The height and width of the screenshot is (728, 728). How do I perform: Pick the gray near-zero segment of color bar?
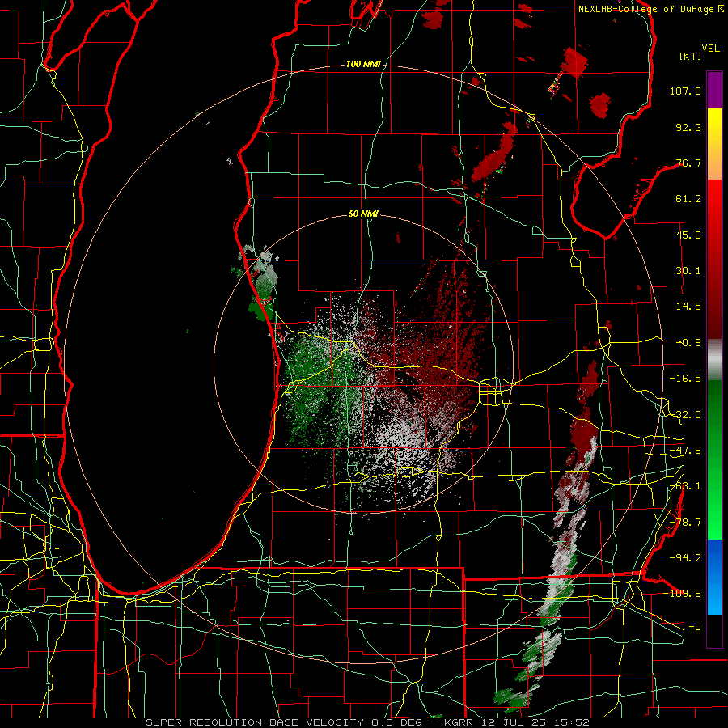point(714,360)
